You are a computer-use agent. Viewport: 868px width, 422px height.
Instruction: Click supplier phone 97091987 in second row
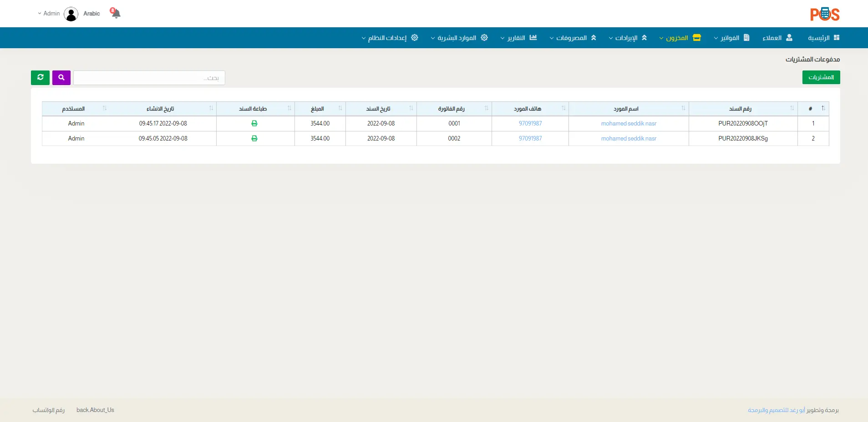point(530,139)
